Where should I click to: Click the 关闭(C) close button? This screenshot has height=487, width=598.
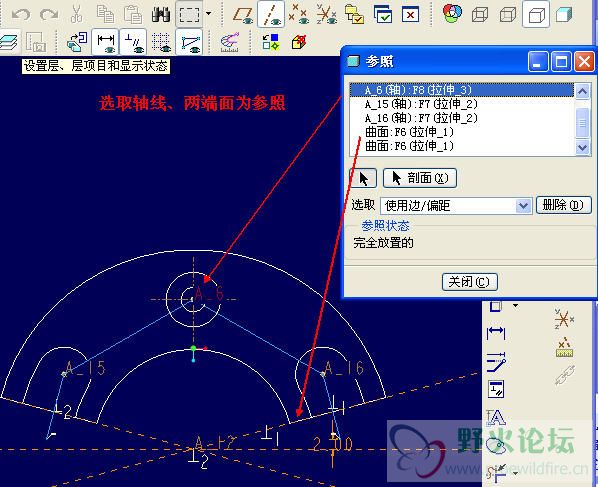(469, 282)
